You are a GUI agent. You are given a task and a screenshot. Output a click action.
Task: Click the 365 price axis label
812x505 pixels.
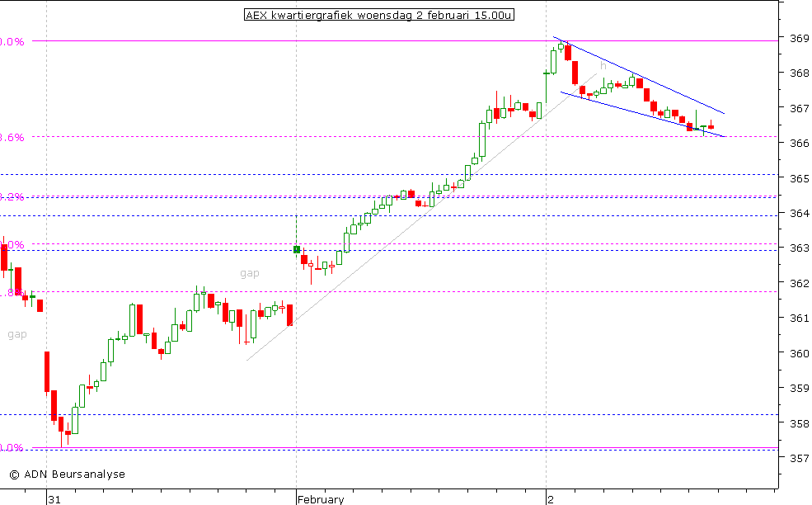(x=800, y=178)
